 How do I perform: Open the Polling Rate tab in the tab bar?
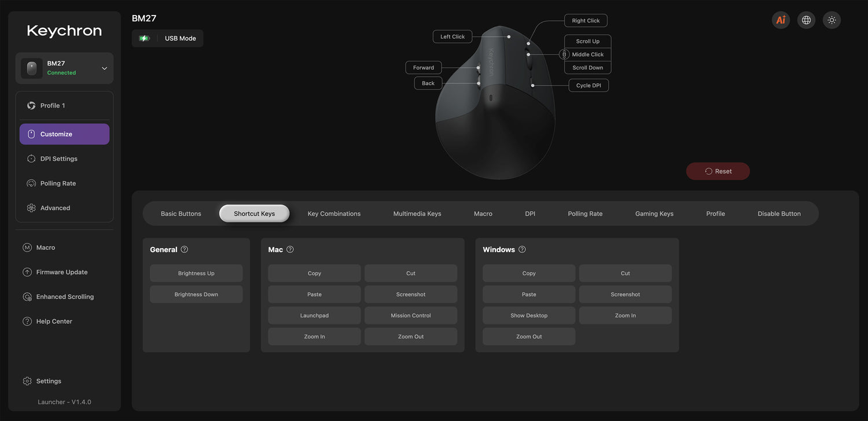coord(585,213)
